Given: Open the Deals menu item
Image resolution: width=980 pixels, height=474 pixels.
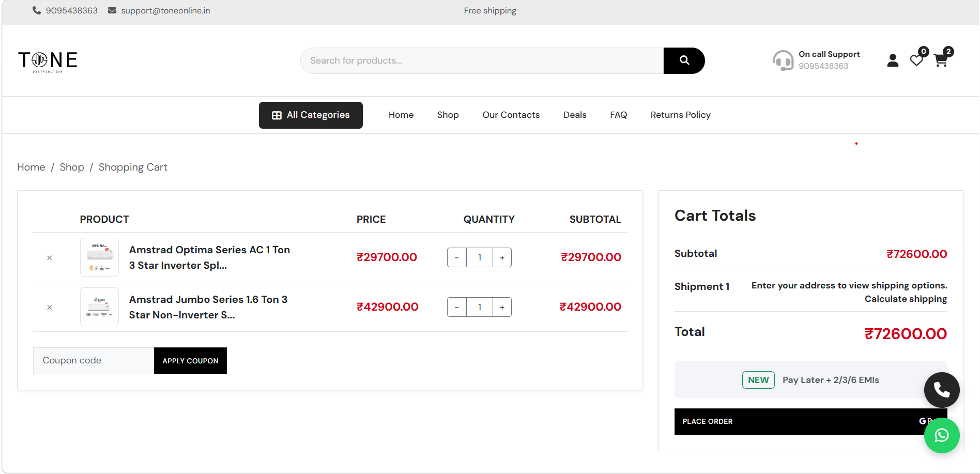Looking at the screenshot, I should tap(575, 115).
